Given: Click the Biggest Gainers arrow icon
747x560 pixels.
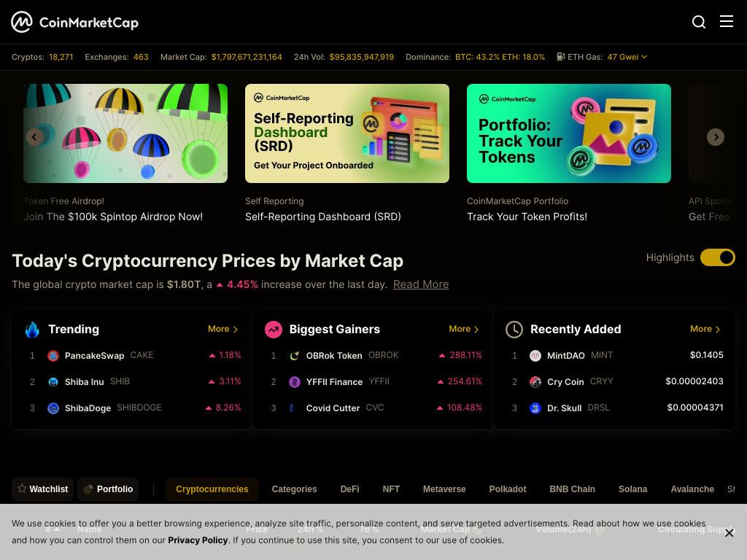Looking at the screenshot, I should (x=274, y=329).
